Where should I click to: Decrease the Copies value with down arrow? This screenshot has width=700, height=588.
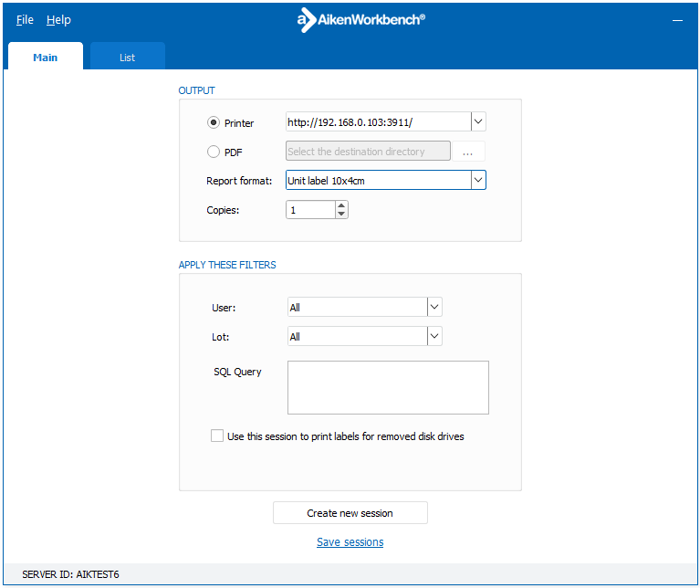pyautogui.click(x=341, y=214)
